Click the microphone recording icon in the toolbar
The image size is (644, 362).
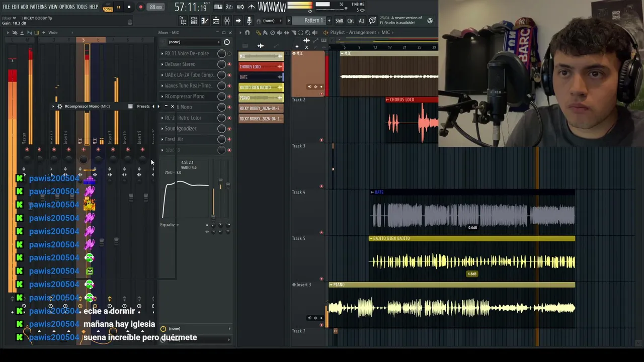tap(249, 21)
